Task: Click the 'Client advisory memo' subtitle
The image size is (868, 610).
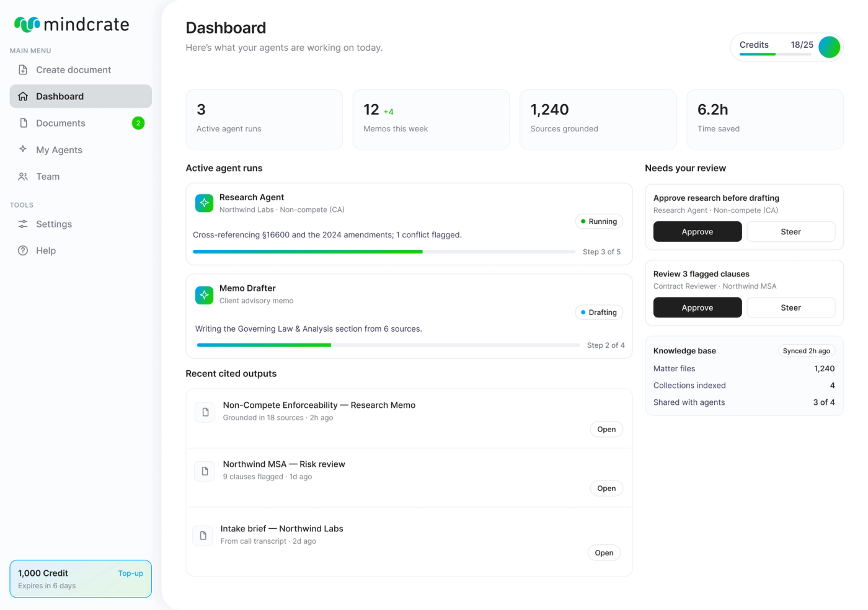Action: (257, 301)
